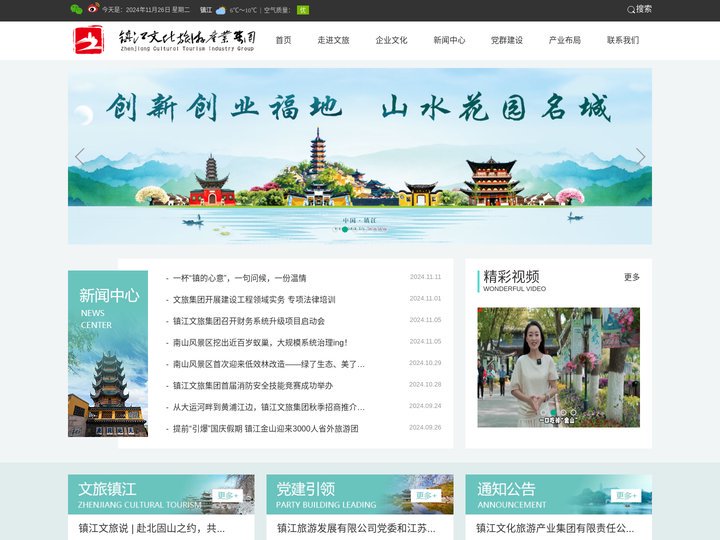Open 新闻中心 menu item
The width and height of the screenshot is (720, 540).
coord(449,40)
